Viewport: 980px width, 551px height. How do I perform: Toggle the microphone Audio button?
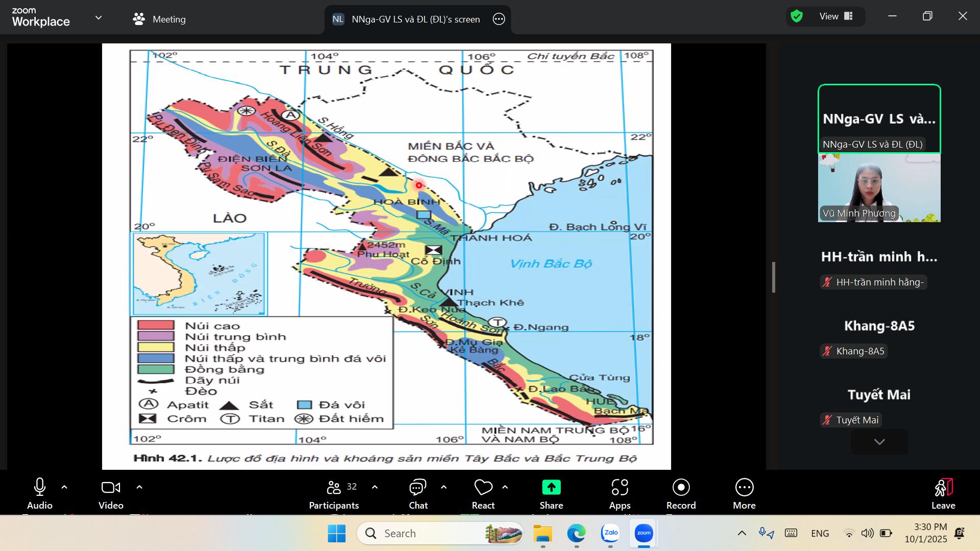(x=39, y=493)
